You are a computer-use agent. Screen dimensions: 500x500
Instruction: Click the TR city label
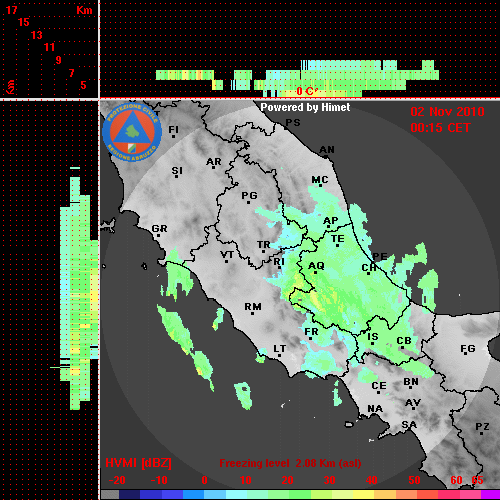click(263, 245)
